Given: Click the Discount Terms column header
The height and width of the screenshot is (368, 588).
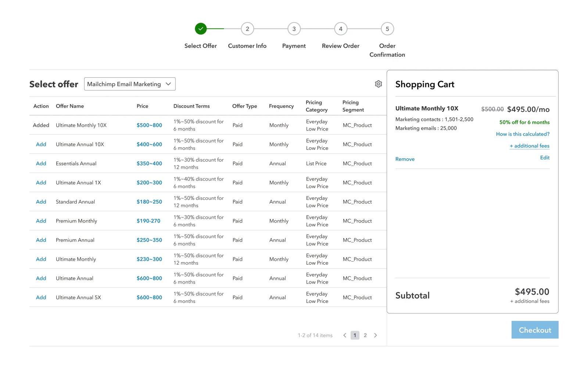Looking at the screenshot, I should click(191, 106).
